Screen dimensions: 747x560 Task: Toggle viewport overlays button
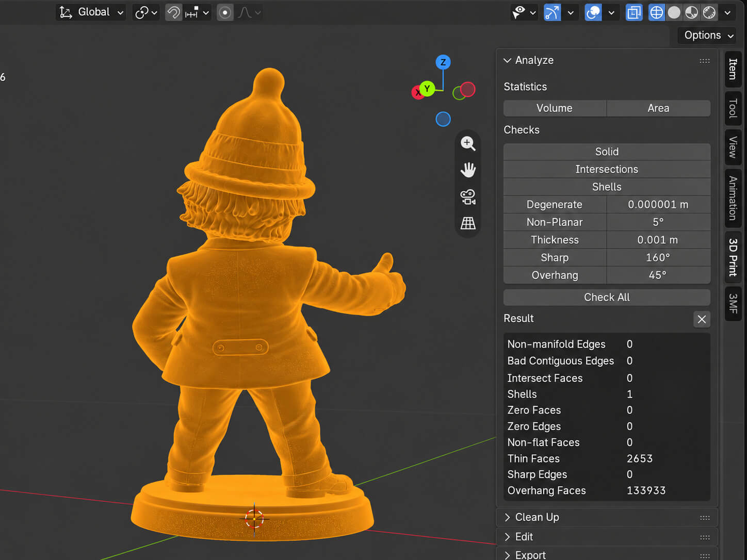point(593,12)
